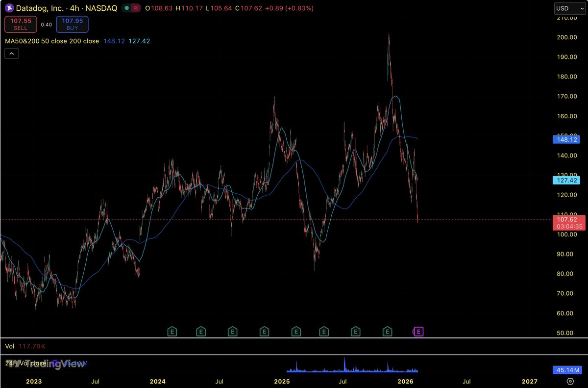Collapse the indicator legend with the arrow button

click(x=11, y=54)
